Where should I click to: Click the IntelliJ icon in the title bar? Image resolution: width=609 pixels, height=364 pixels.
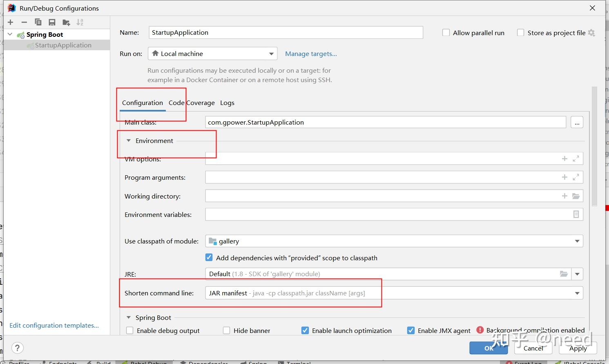pos(11,8)
